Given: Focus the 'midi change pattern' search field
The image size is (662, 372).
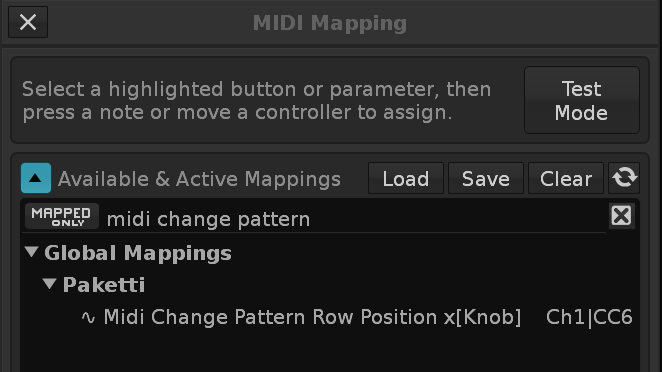Looking at the screenshot, I should coord(355,219).
